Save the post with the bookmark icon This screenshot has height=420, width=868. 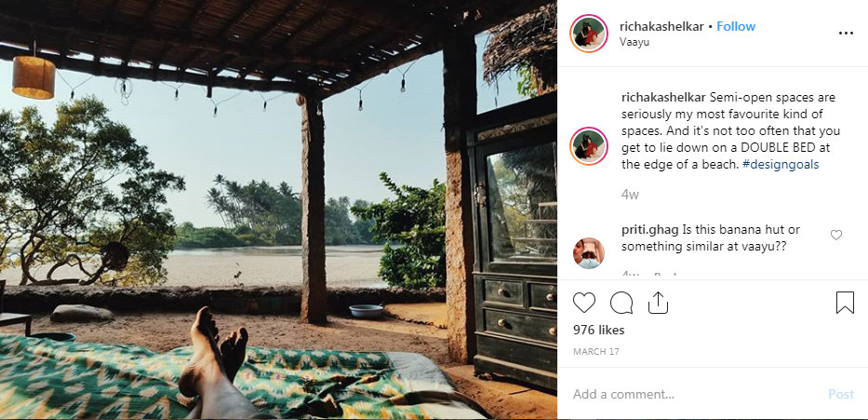tap(845, 303)
